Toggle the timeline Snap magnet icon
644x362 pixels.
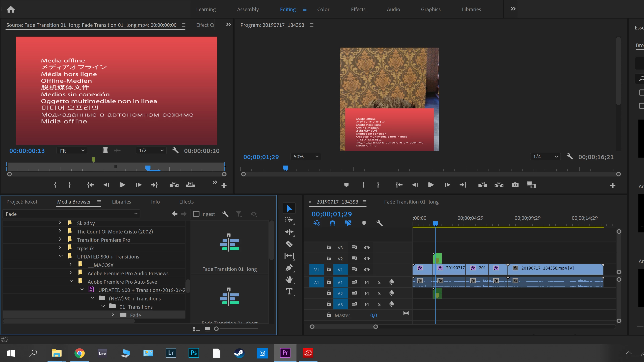pyautogui.click(x=332, y=223)
